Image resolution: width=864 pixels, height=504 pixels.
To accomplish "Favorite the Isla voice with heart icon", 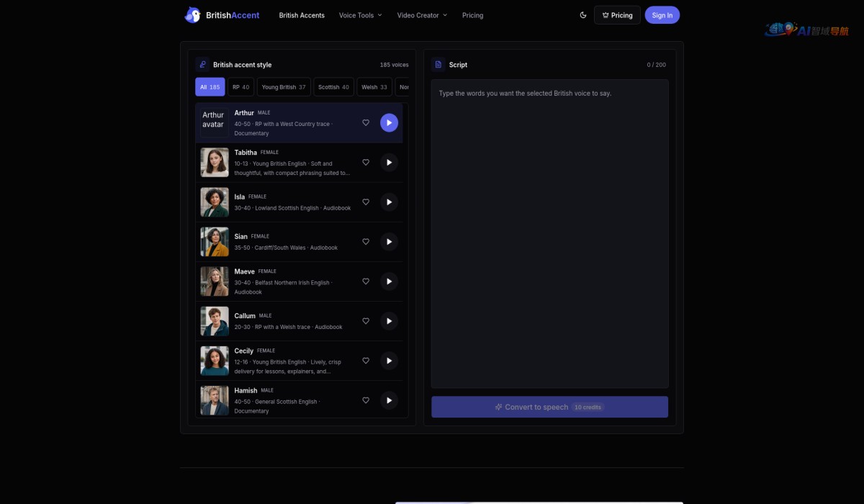I will point(366,202).
